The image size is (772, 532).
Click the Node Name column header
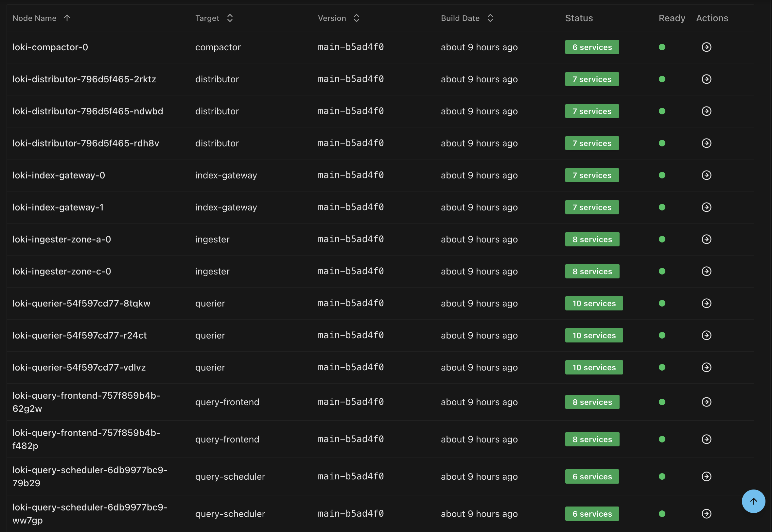[x=34, y=18]
